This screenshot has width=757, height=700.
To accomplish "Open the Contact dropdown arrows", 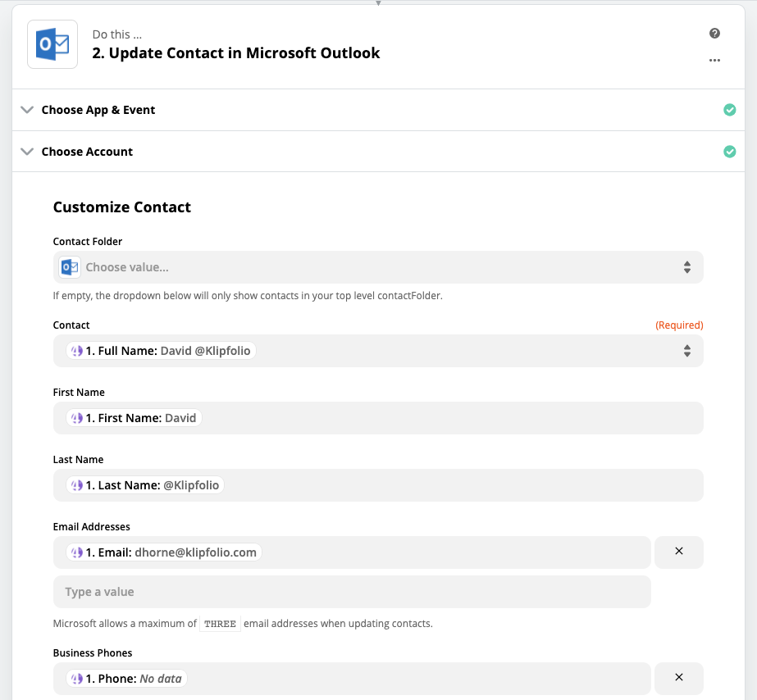I will (x=687, y=351).
